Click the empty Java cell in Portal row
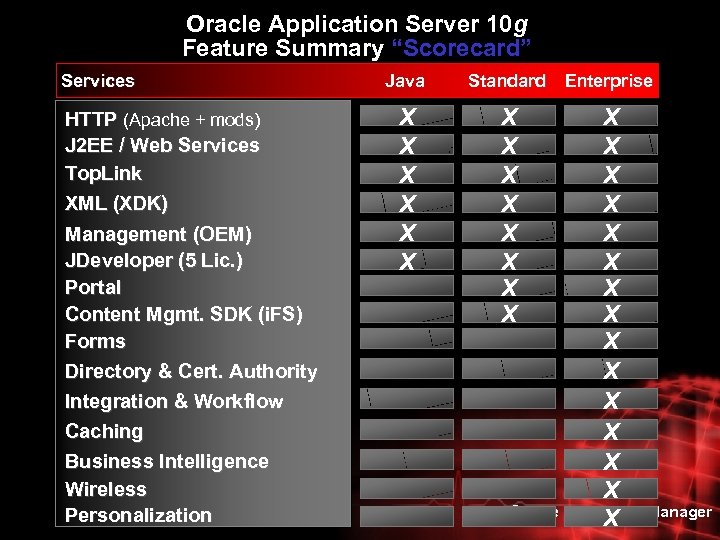 407,286
